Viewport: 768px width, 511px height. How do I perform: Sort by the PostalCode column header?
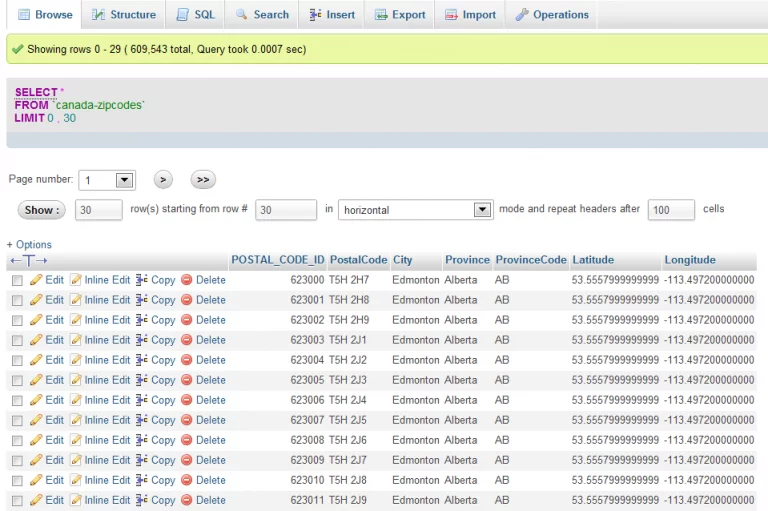(x=357, y=260)
